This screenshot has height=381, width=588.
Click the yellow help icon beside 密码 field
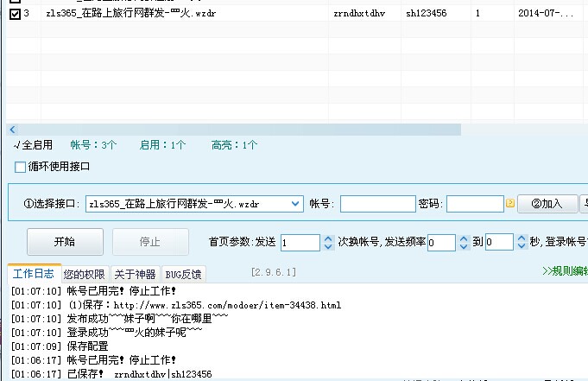pyautogui.click(x=510, y=203)
